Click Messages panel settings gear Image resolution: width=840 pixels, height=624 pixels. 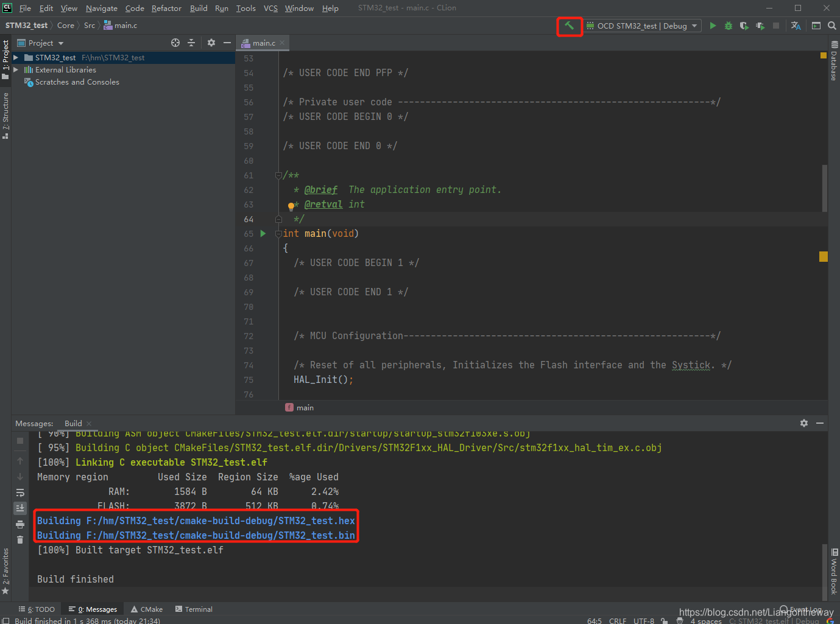[x=804, y=423]
